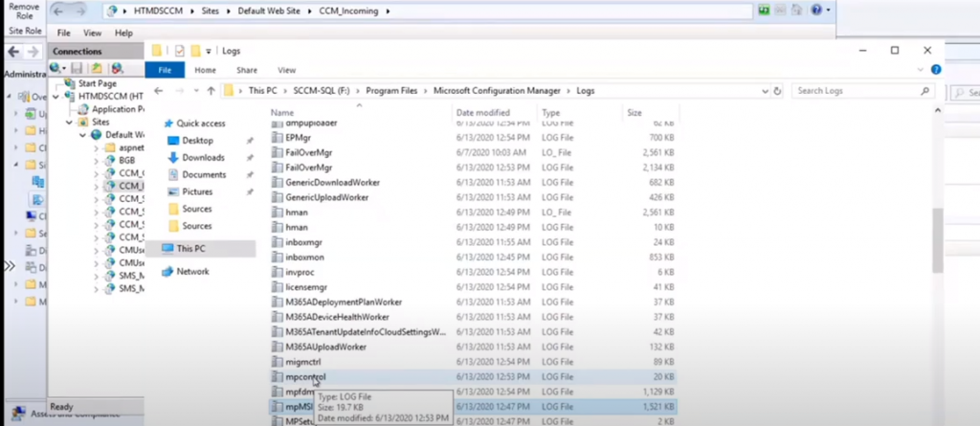Screen dimensions: 980x426
Task: Collapse the Sites node in IIS tree
Action: (x=69, y=122)
